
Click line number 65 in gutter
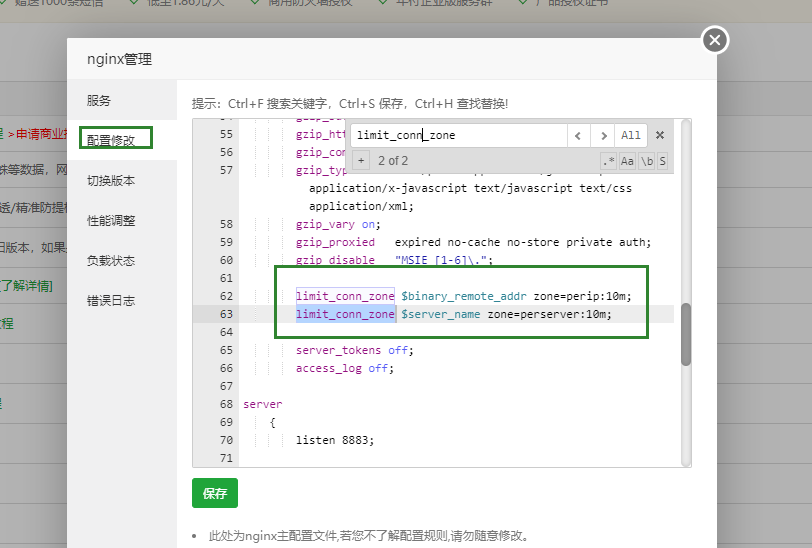(226, 351)
